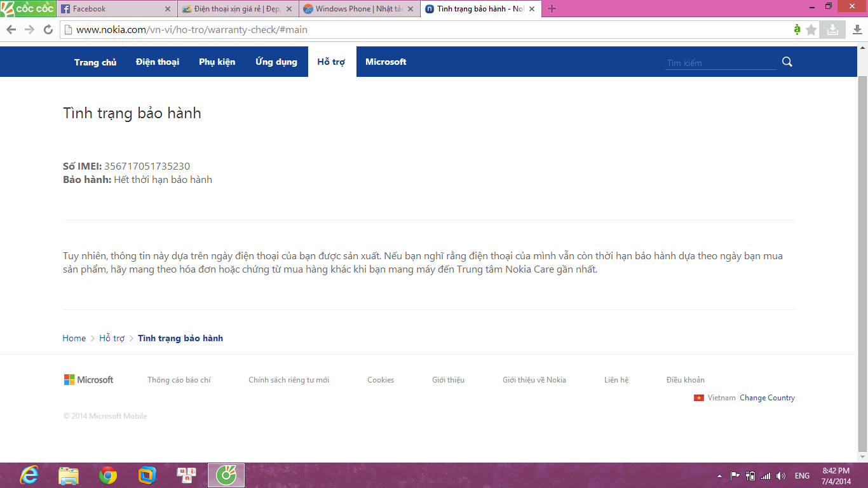Open 'Phụ kiện' menu item
Screen dimensions: 868x488
tap(217, 62)
